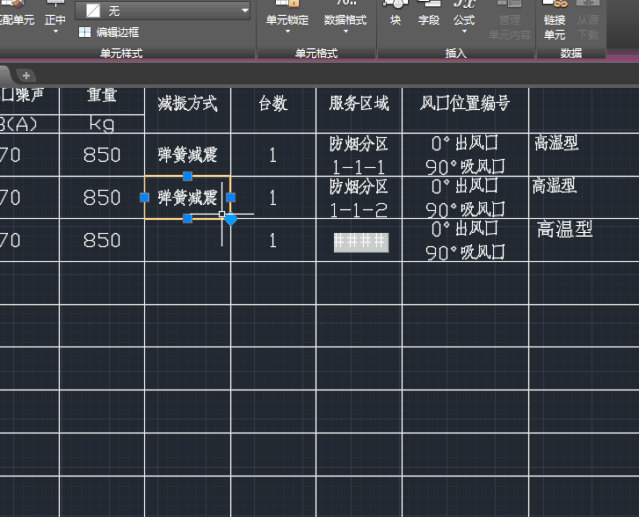Open the 公式 formula dropdown
This screenshot has width=639, height=517.
point(464,17)
